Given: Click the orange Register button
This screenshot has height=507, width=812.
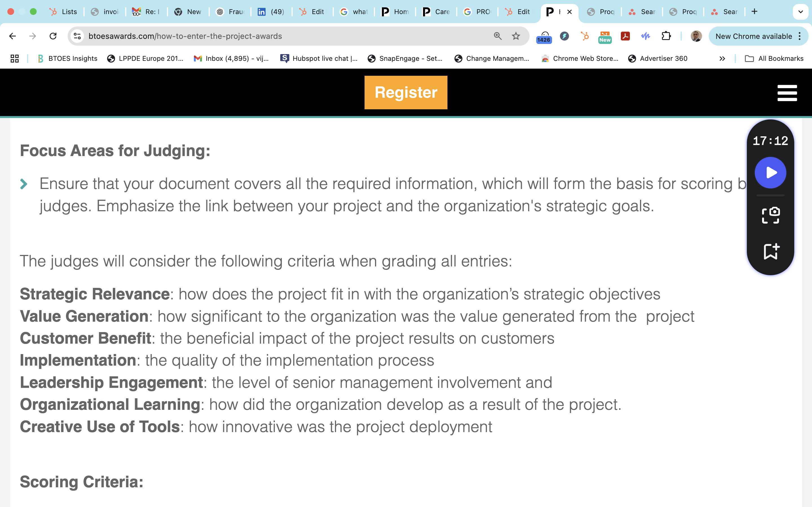Looking at the screenshot, I should pos(406,93).
